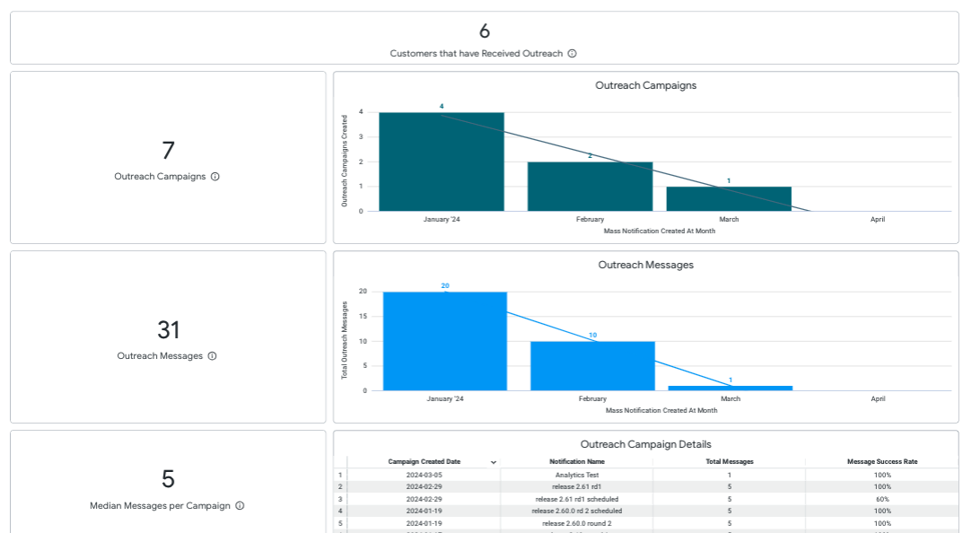The height and width of the screenshot is (533, 980).
Task: Toggle sort arrow on Campaign Created Date column
Action: point(493,462)
